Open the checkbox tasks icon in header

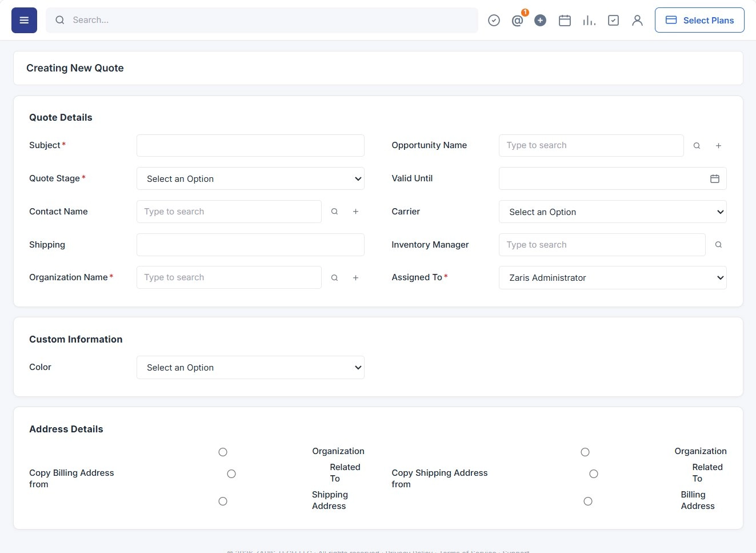pos(613,21)
